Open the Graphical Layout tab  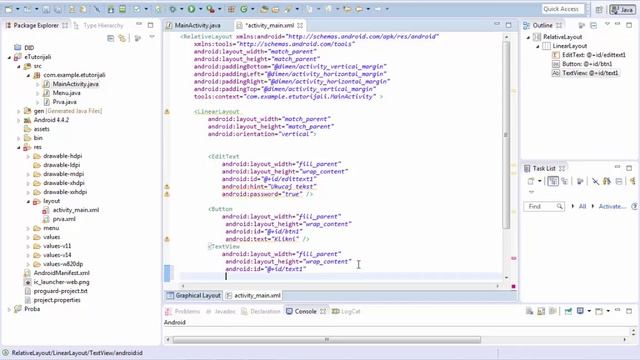click(194, 296)
